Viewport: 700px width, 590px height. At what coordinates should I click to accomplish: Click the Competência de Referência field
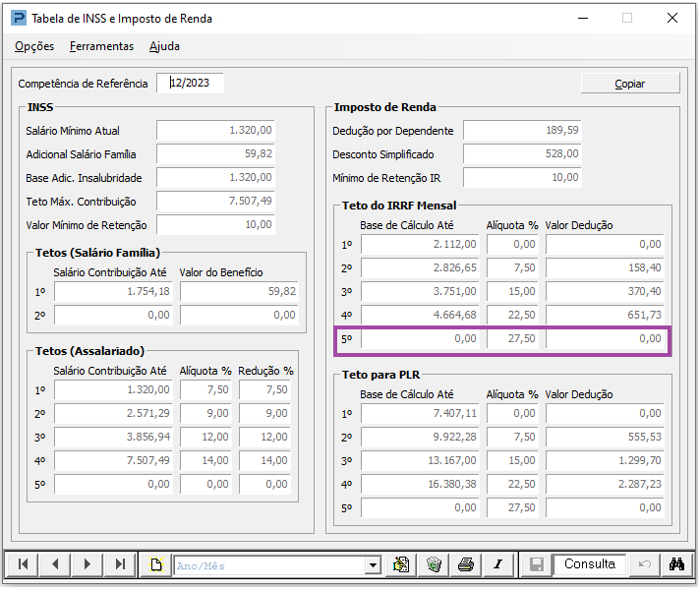coord(190,83)
